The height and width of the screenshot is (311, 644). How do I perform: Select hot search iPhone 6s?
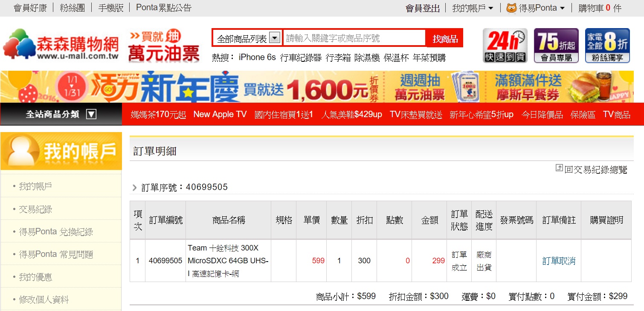[257, 58]
